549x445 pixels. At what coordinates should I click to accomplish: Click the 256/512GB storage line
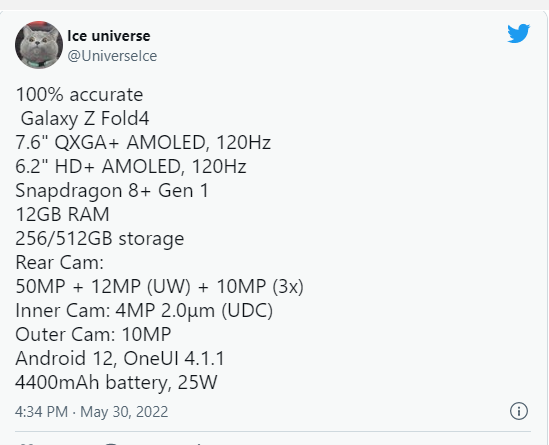click(x=100, y=239)
